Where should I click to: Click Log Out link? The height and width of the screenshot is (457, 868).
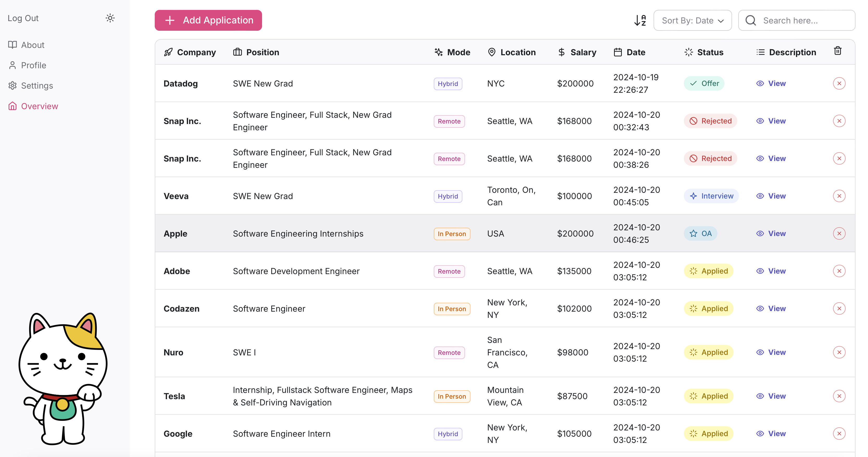click(x=23, y=18)
